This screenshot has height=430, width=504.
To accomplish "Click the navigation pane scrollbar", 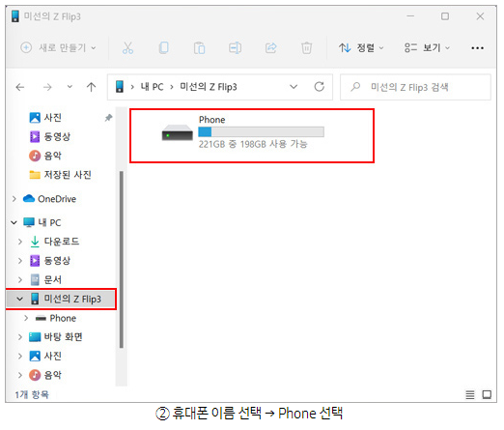I will coord(122,260).
